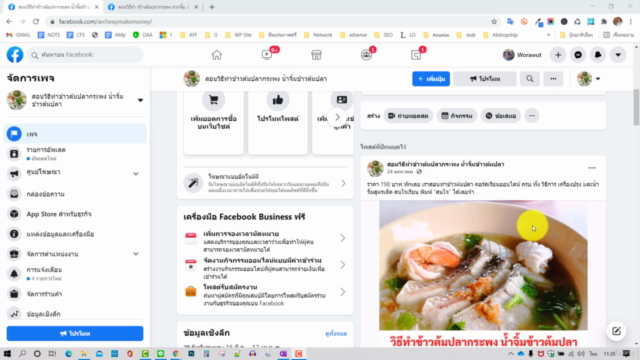This screenshot has height=360, width=640.
Task: Click the thumbs-up โปรโมทโพสต์ card
Action: [x=278, y=122]
